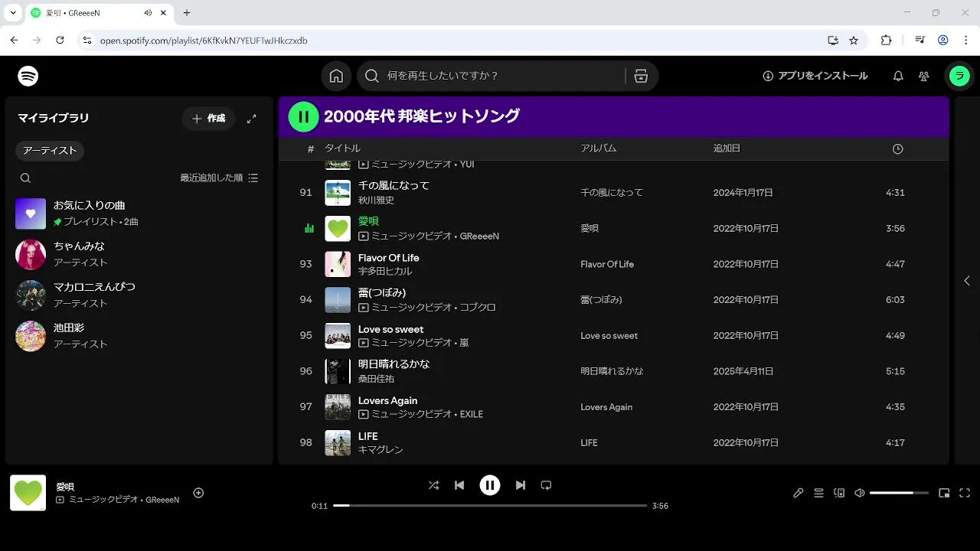Open the 最近追加した順 sort dropdown
Viewport: 980px width, 551px height.
coord(219,178)
